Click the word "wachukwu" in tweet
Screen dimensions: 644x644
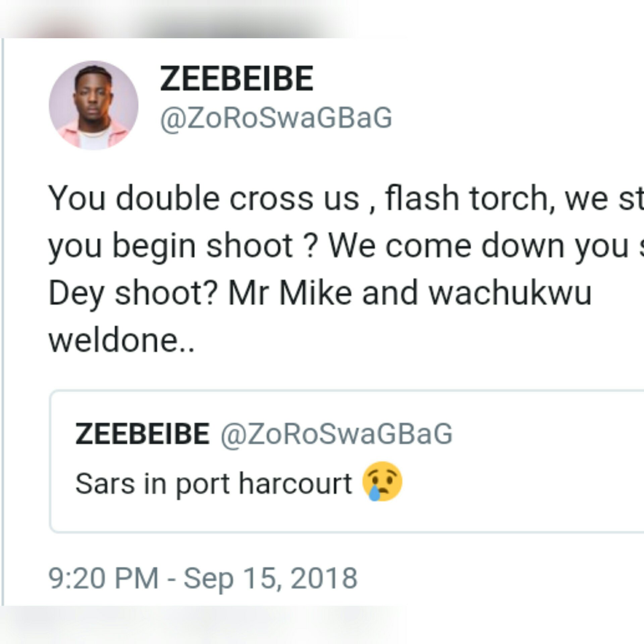510,293
